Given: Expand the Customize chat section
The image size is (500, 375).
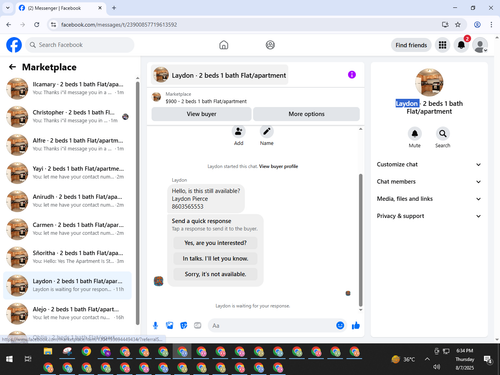Looking at the screenshot, I should point(429,164).
